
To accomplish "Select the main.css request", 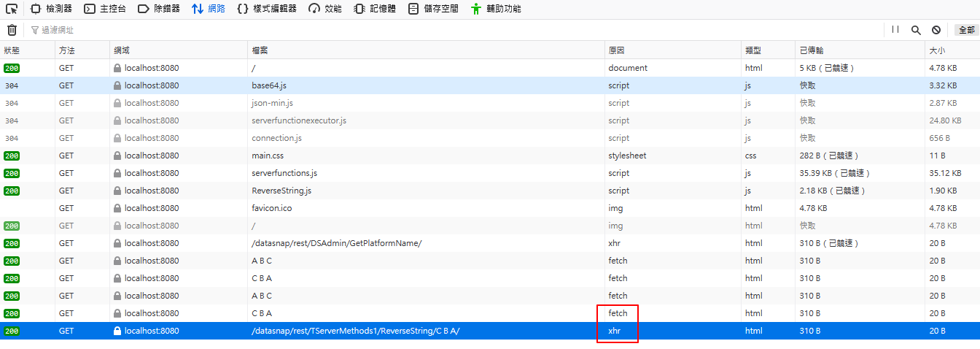I will [x=490, y=156].
